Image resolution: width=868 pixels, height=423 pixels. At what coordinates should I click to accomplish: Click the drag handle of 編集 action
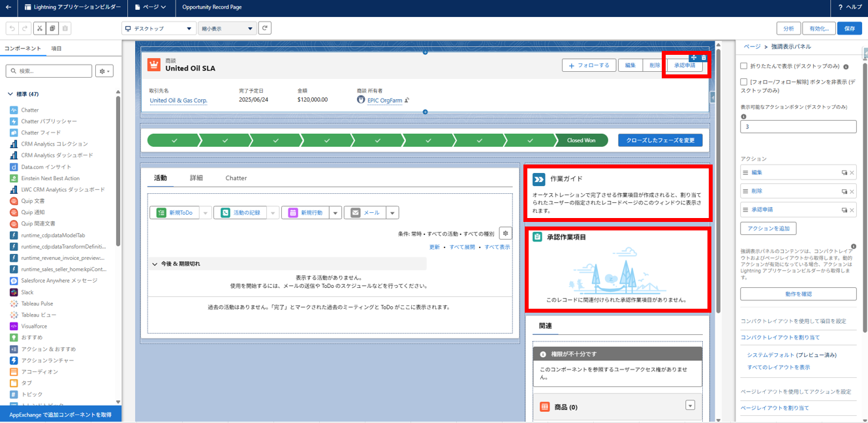[x=745, y=172]
